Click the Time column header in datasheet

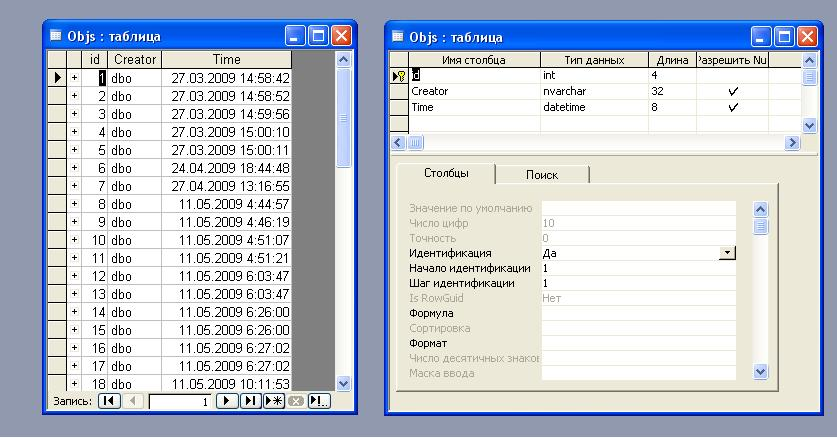226,59
